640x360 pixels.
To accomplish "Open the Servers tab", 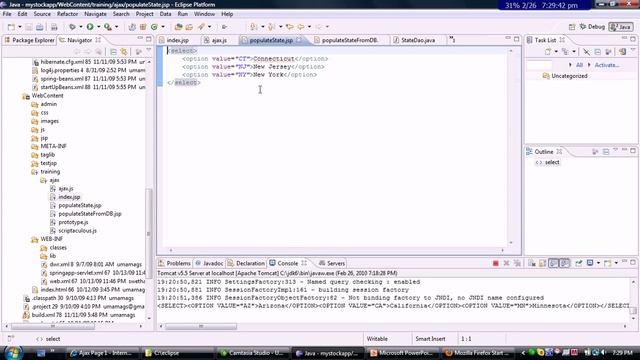I will pos(332,263).
